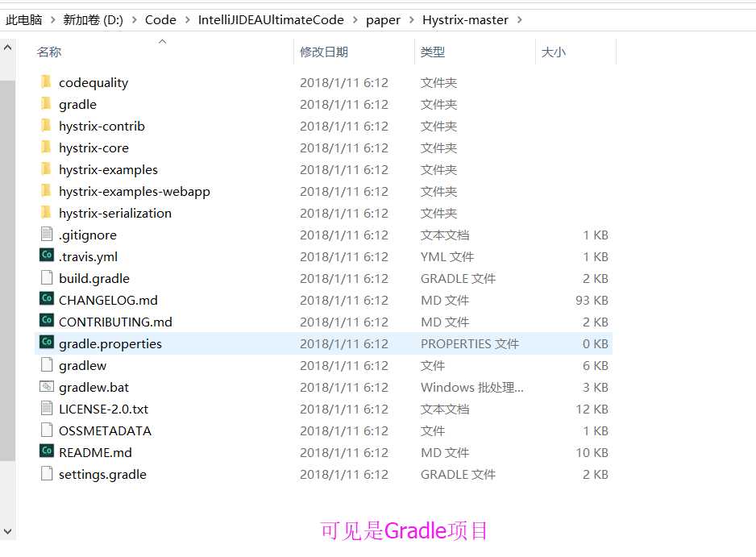Click the LICENSE-2.0.txt document icon
Image resolution: width=756 pixels, height=557 pixels.
coord(47,408)
